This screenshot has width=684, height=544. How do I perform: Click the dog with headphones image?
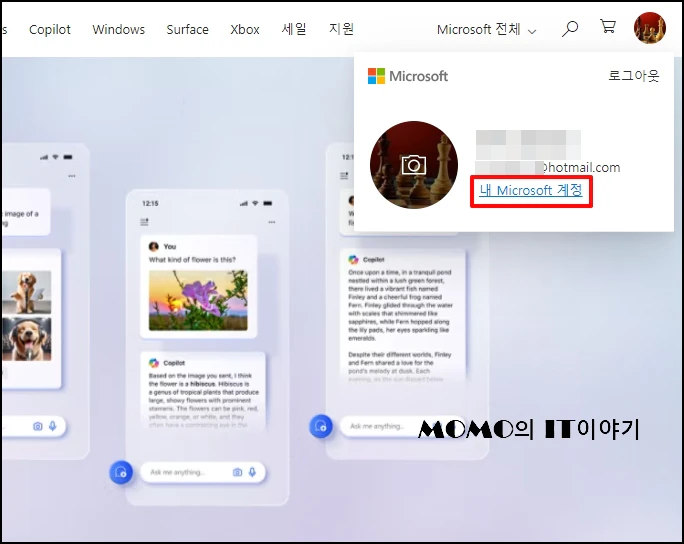pos(27,339)
